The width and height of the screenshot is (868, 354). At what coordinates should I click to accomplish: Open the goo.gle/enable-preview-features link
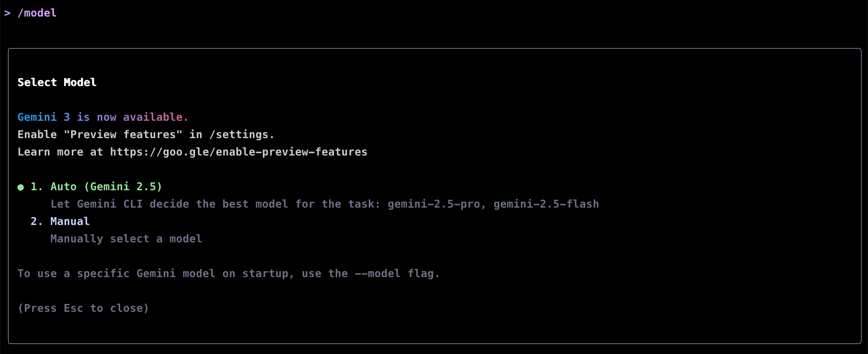pyautogui.click(x=238, y=152)
